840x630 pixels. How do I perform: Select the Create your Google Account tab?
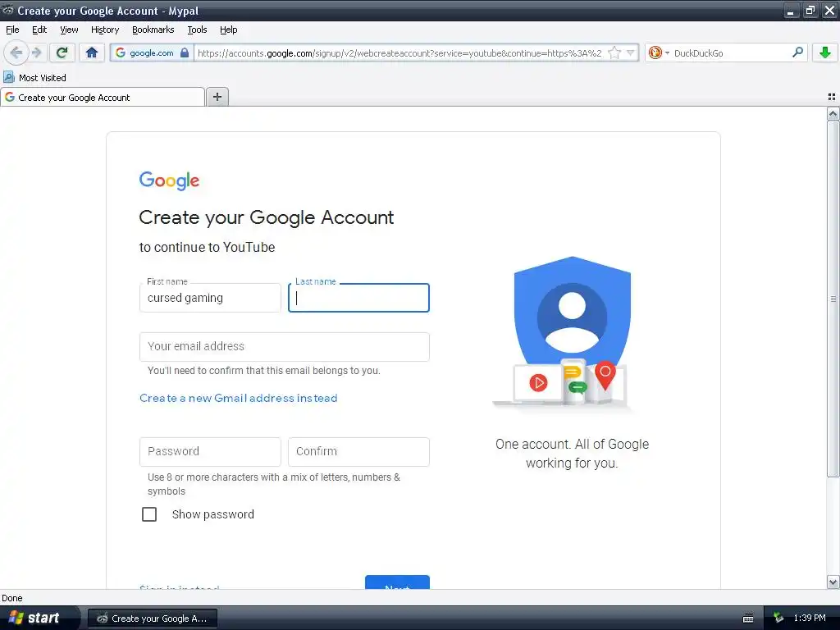point(103,97)
